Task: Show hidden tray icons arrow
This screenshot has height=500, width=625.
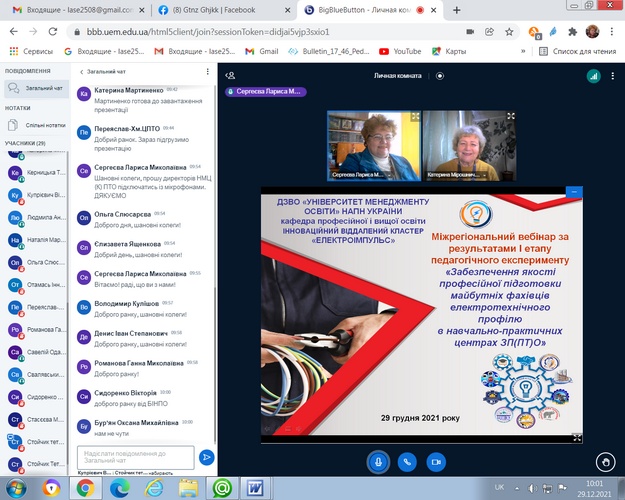Action: tap(517, 488)
